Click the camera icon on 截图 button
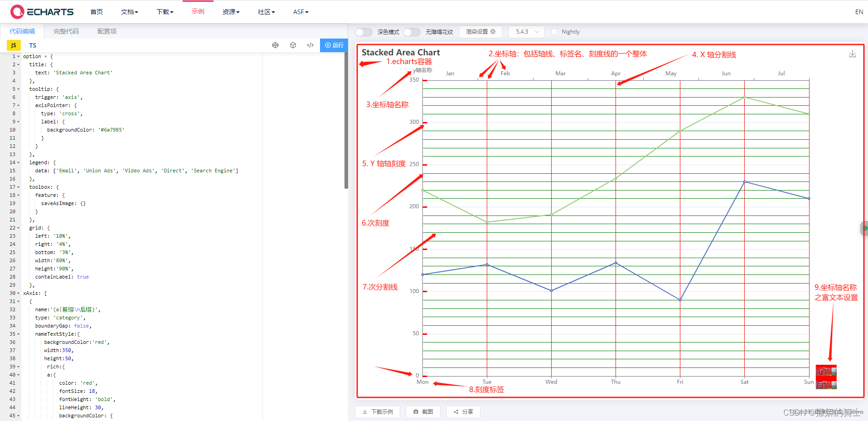Image resolution: width=868 pixels, height=421 pixels. click(417, 411)
